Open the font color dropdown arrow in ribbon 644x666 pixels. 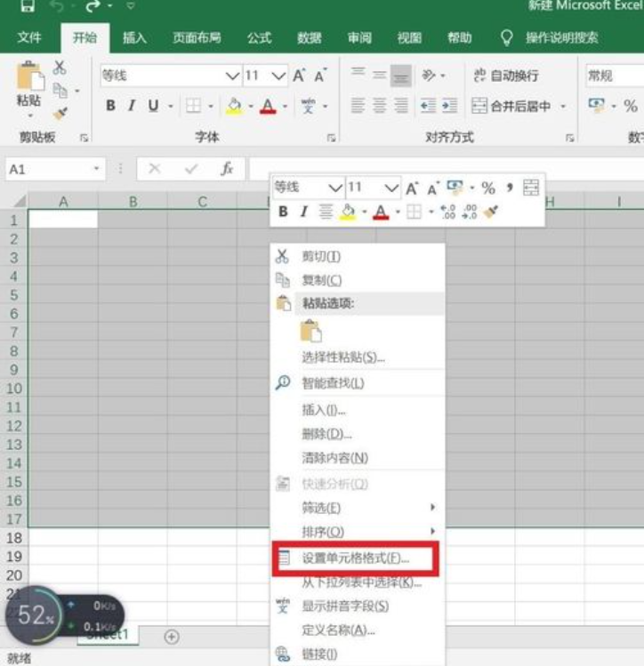(285, 106)
